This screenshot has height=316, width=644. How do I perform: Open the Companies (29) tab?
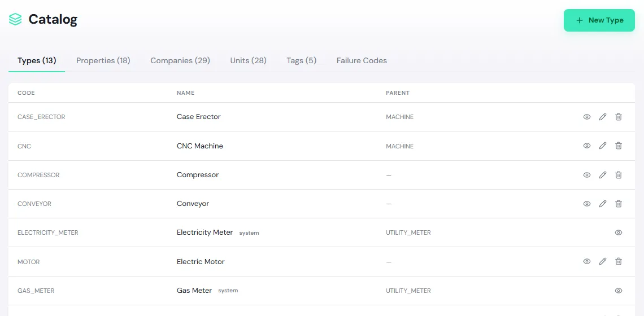(x=180, y=61)
